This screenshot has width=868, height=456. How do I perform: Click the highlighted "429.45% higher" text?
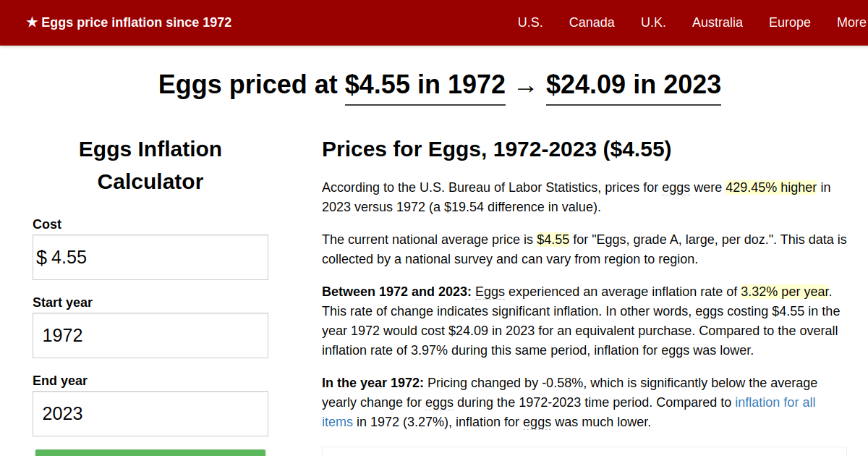(x=770, y=188)
